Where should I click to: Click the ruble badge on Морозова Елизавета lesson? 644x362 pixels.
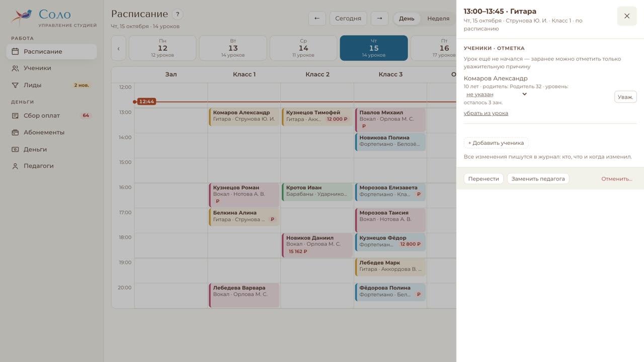tap(418, 194)
